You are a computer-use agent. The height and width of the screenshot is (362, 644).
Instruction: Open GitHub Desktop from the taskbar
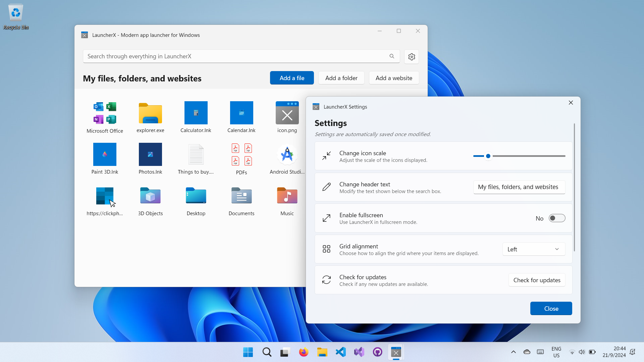click(x=377, y=352)
